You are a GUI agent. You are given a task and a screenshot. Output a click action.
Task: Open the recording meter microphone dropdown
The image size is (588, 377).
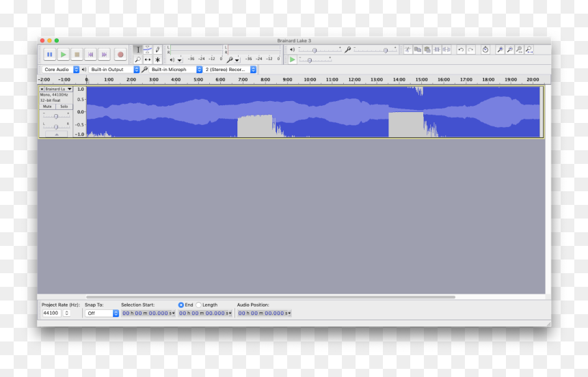tap(233, 60)
